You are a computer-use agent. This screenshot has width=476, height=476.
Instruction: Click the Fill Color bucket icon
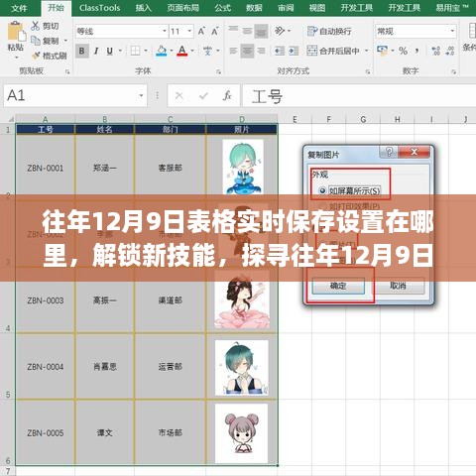coord(162,51)
